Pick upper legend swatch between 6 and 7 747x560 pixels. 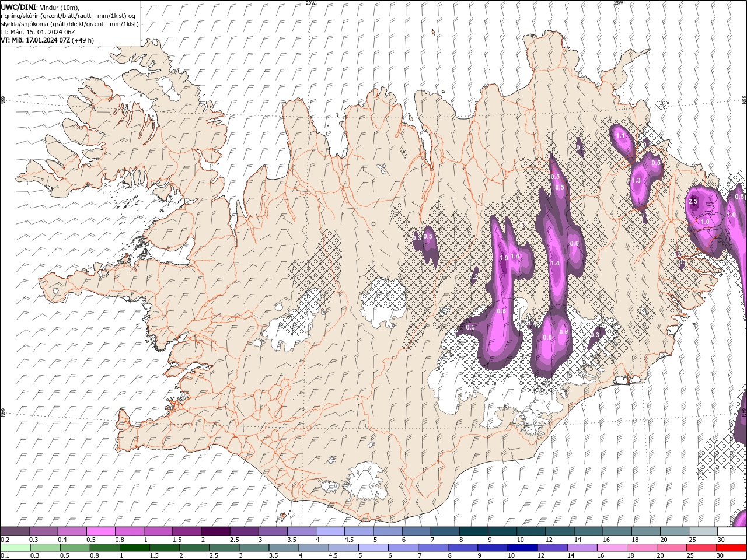pyautogui.click(x=416, y=531)
